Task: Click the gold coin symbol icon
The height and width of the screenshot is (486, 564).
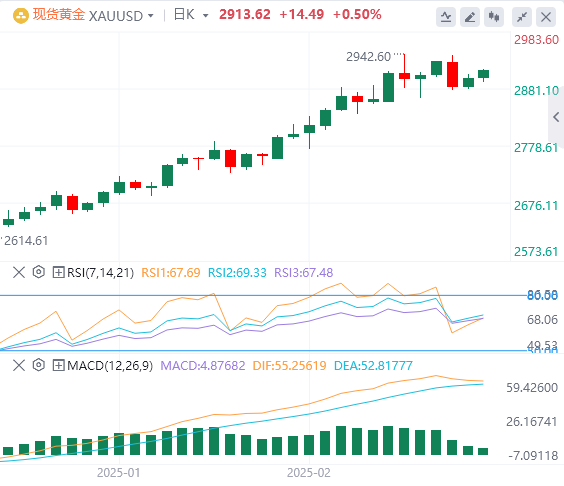Action: [x=21, y=16]
